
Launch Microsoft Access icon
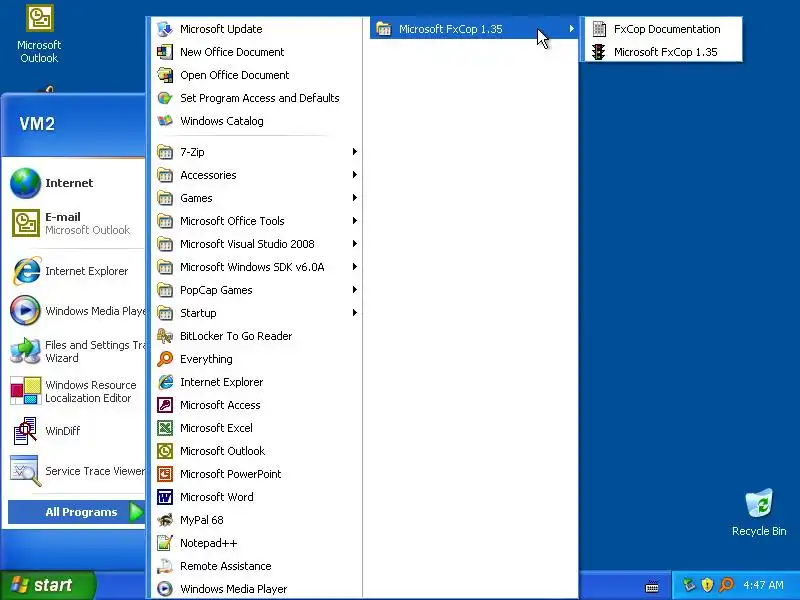click(165, 405)
